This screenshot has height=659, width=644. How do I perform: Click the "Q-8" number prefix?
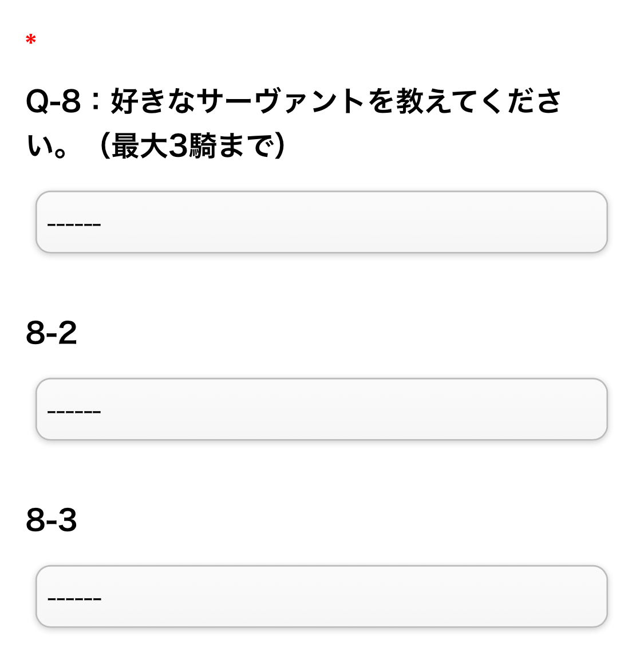pos(53,101)
